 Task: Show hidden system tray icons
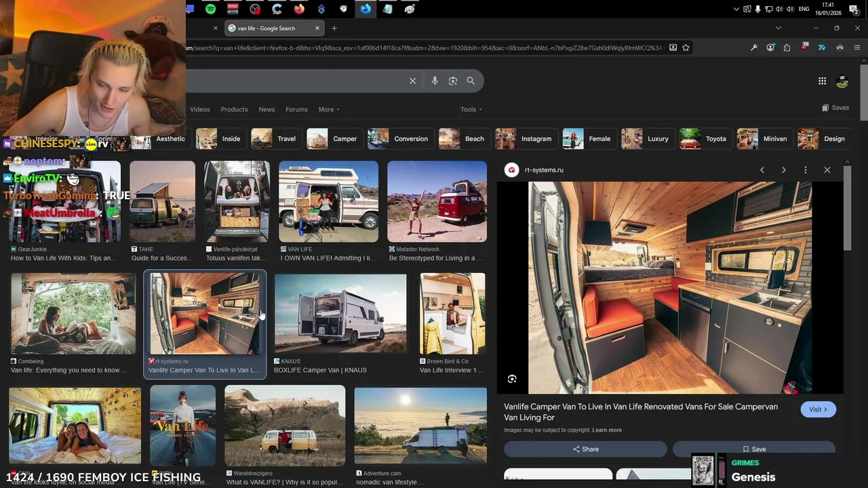[x=736, y=9]
